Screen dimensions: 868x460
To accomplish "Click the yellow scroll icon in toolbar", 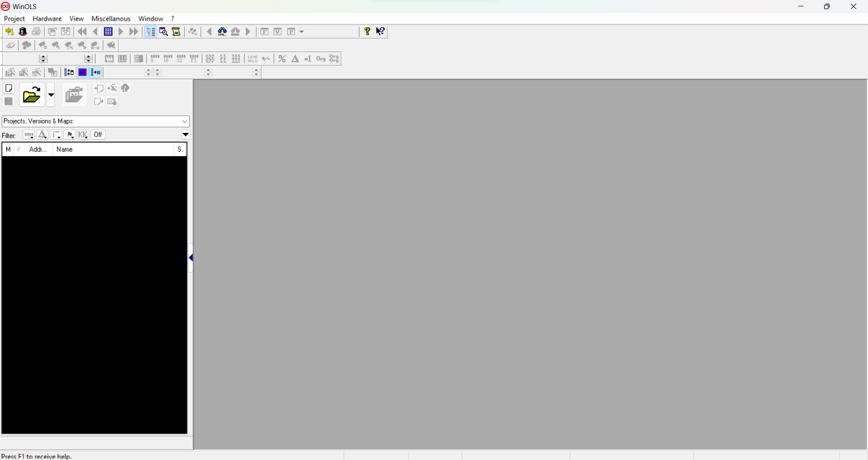I will pyautogui.click(x=176, y=32).
